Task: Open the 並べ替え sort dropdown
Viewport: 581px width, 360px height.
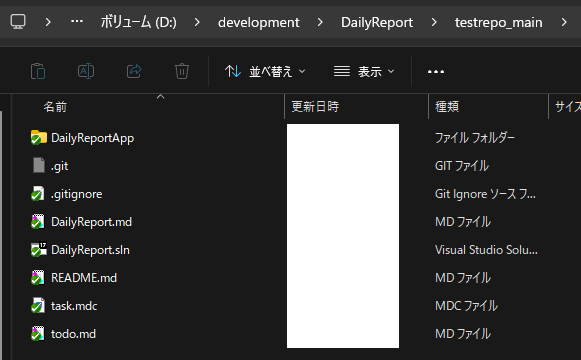Action: pyautogui.click(x=265, y=71)
